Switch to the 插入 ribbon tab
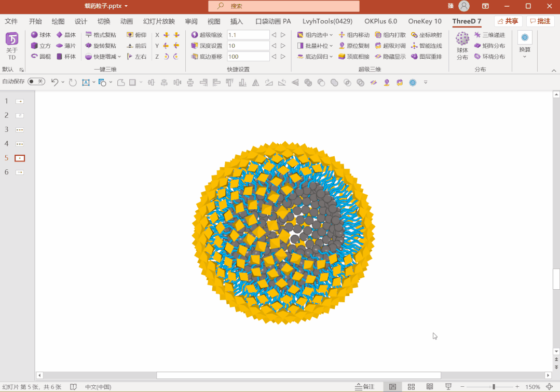The image size is (560, 392). [237, 21]
